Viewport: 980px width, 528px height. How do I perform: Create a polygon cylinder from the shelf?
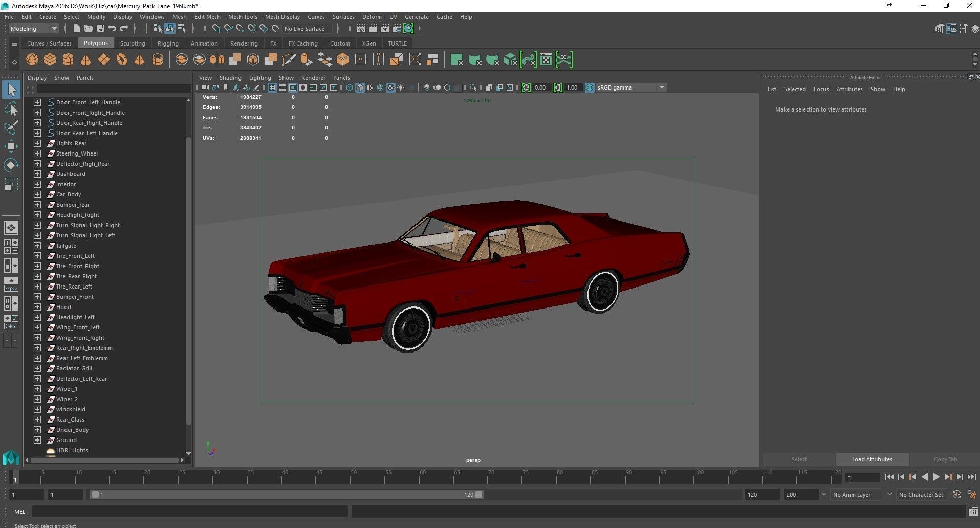tap(68, 60)
